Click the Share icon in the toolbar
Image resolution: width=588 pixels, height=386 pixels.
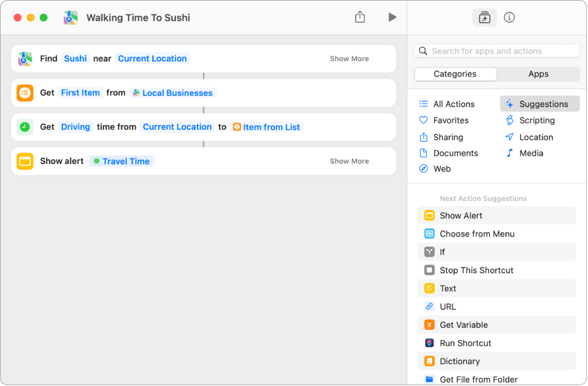(x=360, y=18)
